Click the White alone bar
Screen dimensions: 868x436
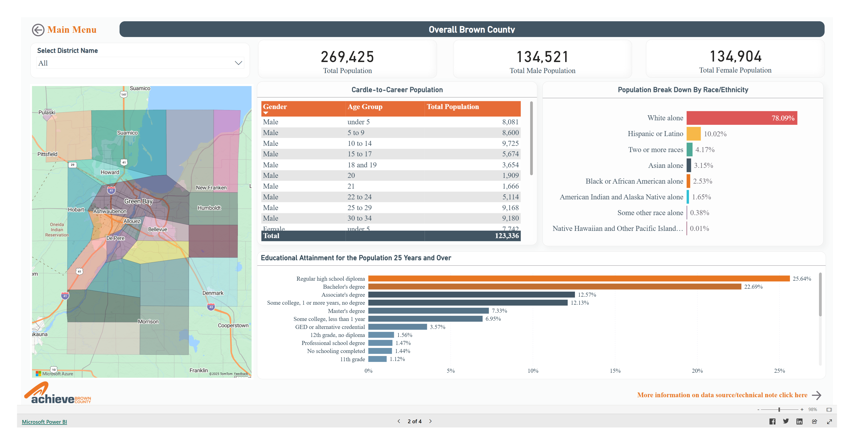coord(741,118)
